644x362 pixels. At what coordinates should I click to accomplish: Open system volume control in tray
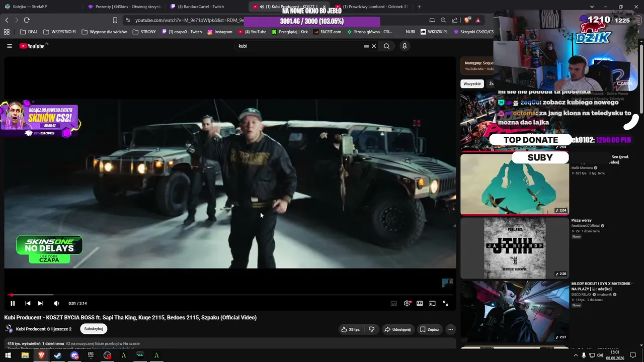(600, 355)
